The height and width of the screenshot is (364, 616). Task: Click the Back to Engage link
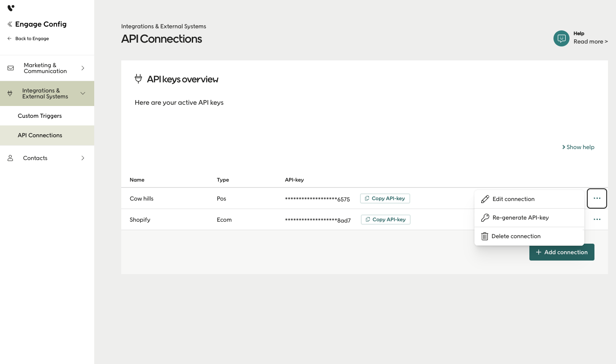click(x=28, y=38)
